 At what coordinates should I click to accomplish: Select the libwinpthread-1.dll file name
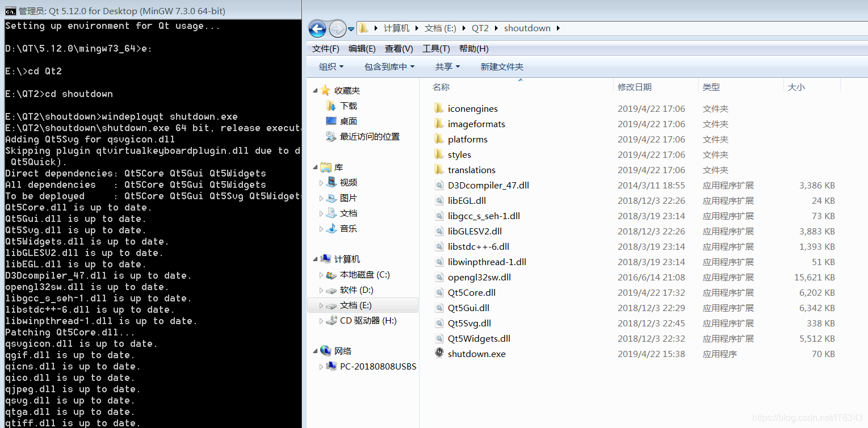click(x=487, y=262)
